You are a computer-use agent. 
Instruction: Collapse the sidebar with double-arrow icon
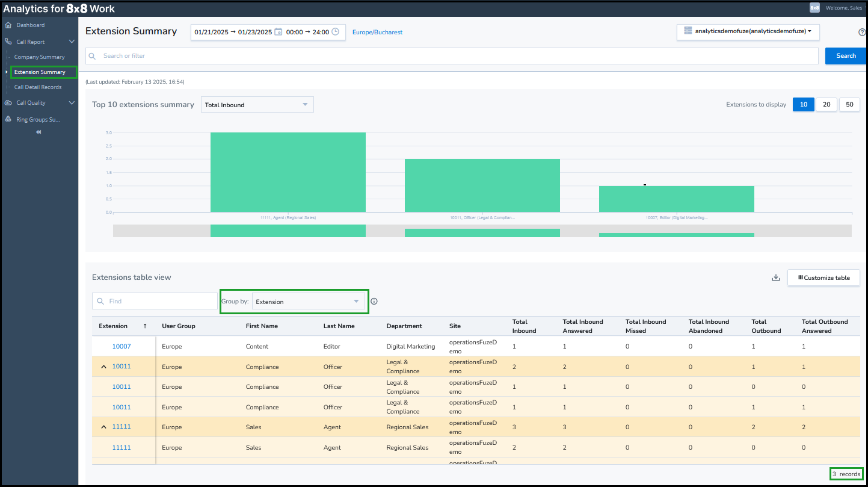coord(38,132)
